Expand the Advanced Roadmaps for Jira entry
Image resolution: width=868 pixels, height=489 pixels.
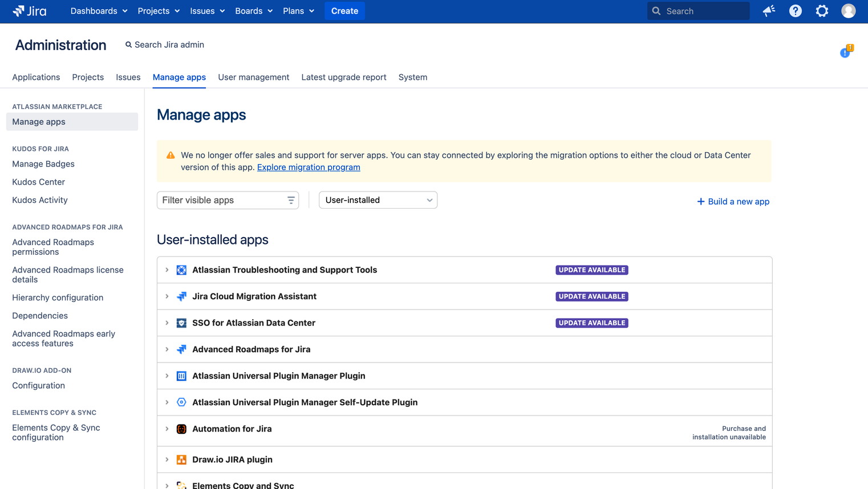click(x=167, y=349)
